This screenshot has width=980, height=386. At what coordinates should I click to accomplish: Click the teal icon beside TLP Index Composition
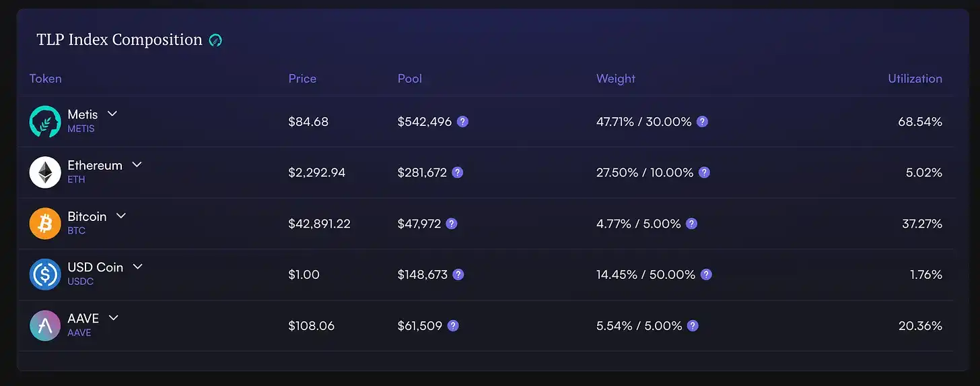tap(215, 40)
